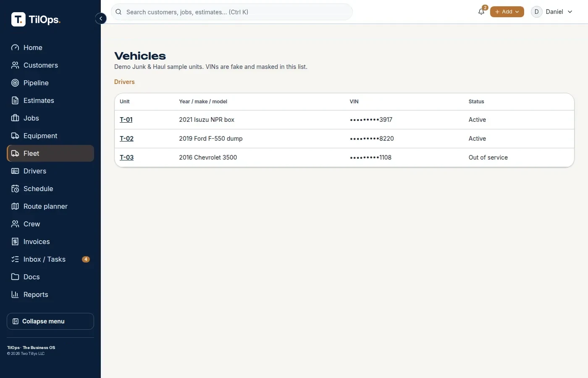Click the masked VIN ending 1108
The image size is (588, 378).
pyautogui.click(x=370, y=157)
